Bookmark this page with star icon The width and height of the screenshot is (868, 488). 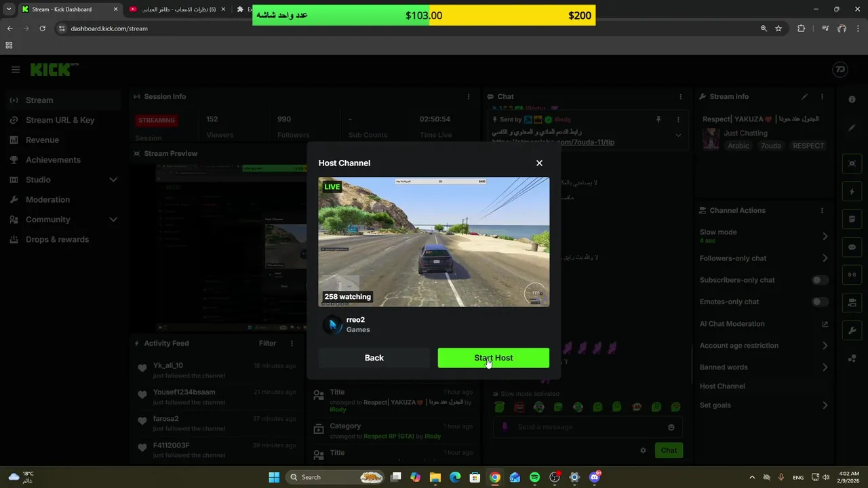point(778,28)
